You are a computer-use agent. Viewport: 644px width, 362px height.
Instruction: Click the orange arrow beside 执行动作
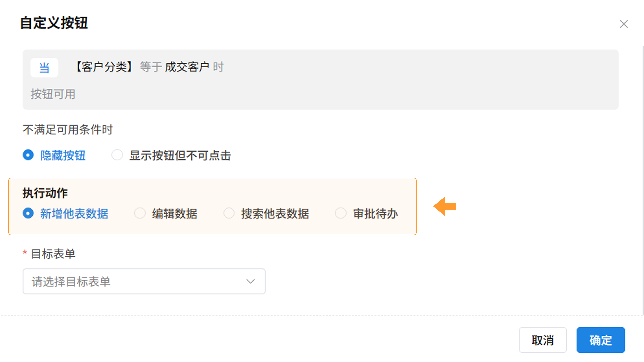point(445,206)
